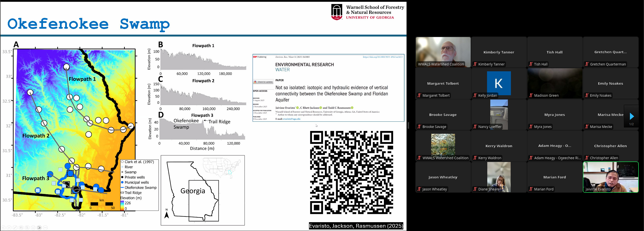Open the pen and laser pointer tools

tap(15, 228)
